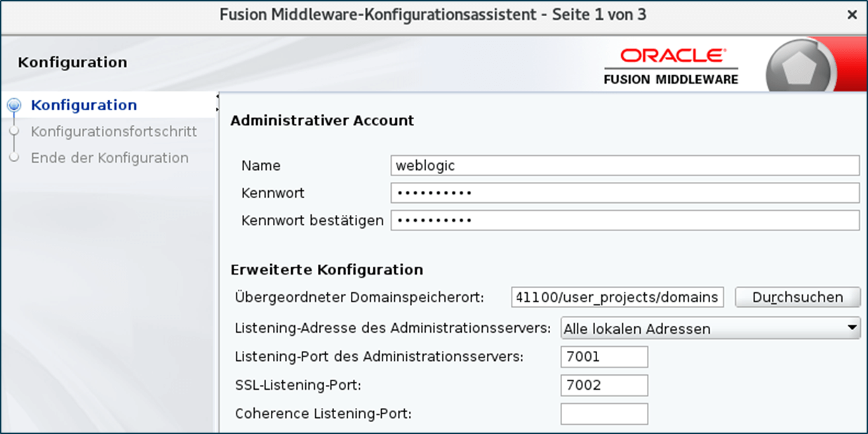The width and height of the screenshot is (868, 434).
Task: Close the Konfigurationsassistent window
Action: click(852, 14)
